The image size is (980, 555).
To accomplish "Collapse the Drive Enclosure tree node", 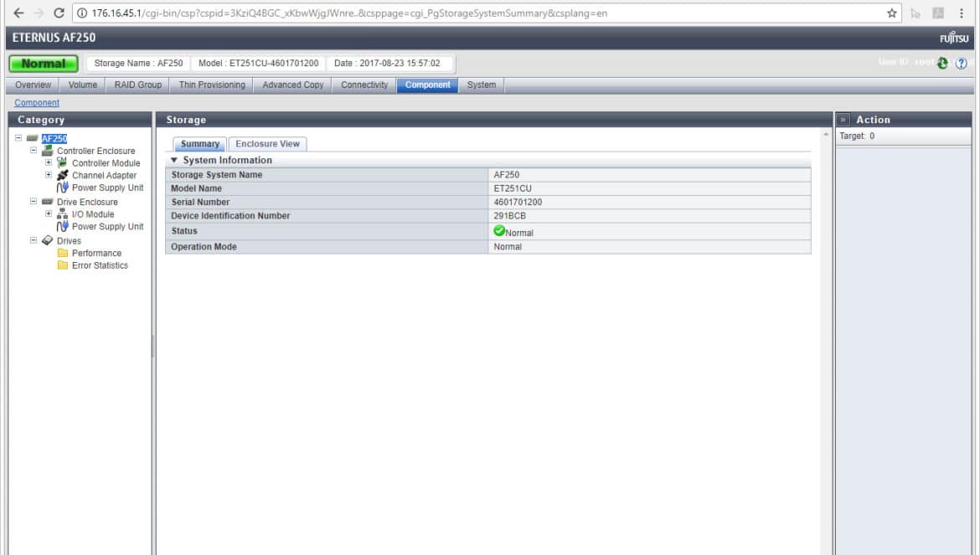I will (x=34, y=202).
